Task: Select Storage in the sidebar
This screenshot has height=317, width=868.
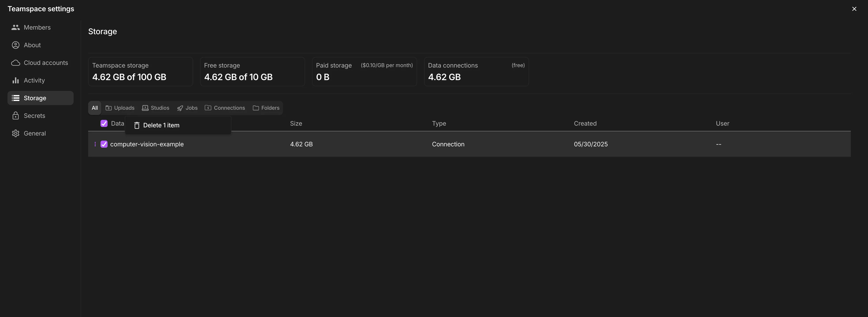Action: click(x=40, y=98)
